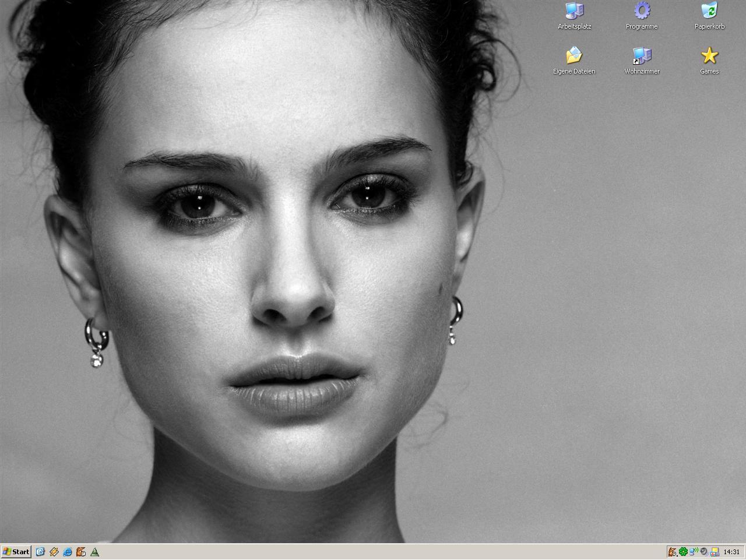The image size is (746, 560).
Task: Launch Winamp from quick launch
Action: [54, 552]
